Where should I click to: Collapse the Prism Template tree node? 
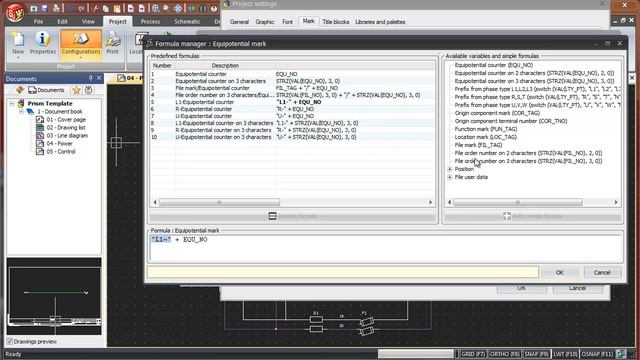click(12, 104)
